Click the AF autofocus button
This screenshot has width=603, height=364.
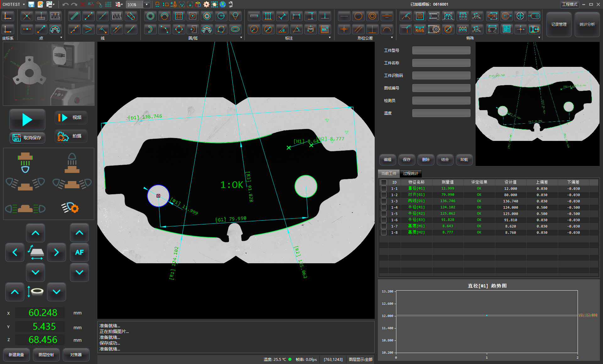point(79,252)
